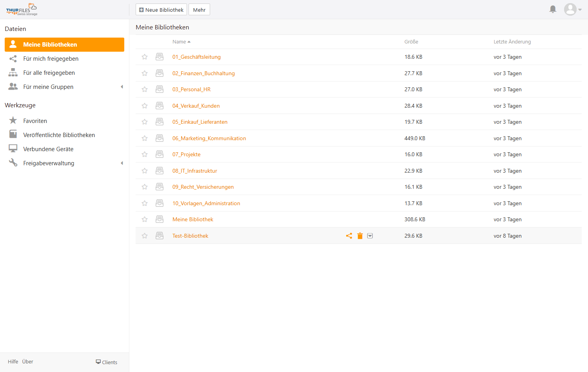Delete Test-Bibliothek with the trash icon
Screen dimensions: 588x372
[x=360, y=236]
